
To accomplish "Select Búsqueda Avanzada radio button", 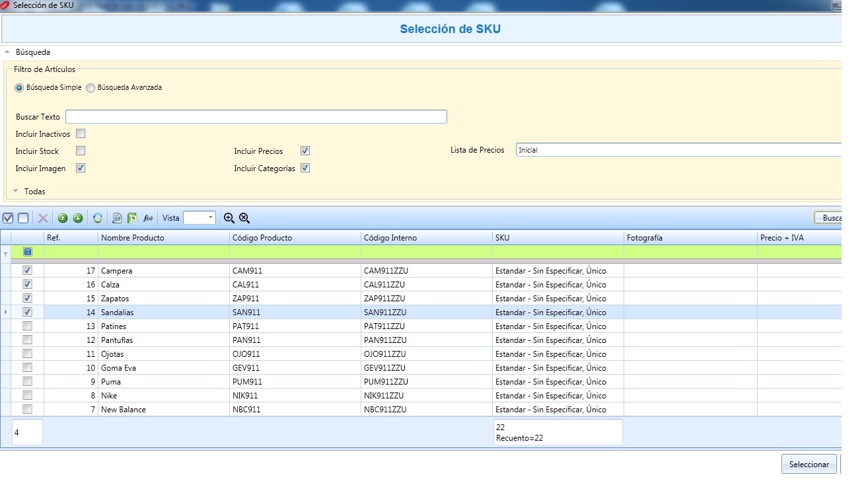I will [x=90, y=87].
